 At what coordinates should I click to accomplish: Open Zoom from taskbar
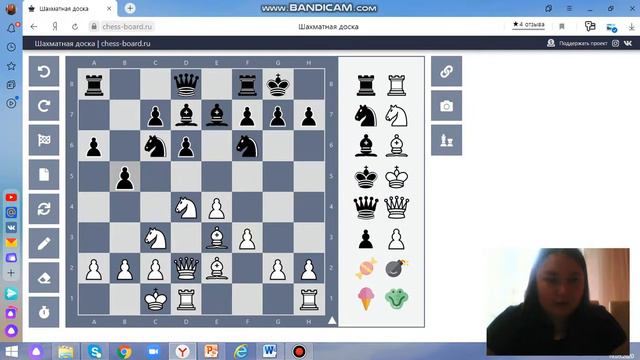[153, 352]
